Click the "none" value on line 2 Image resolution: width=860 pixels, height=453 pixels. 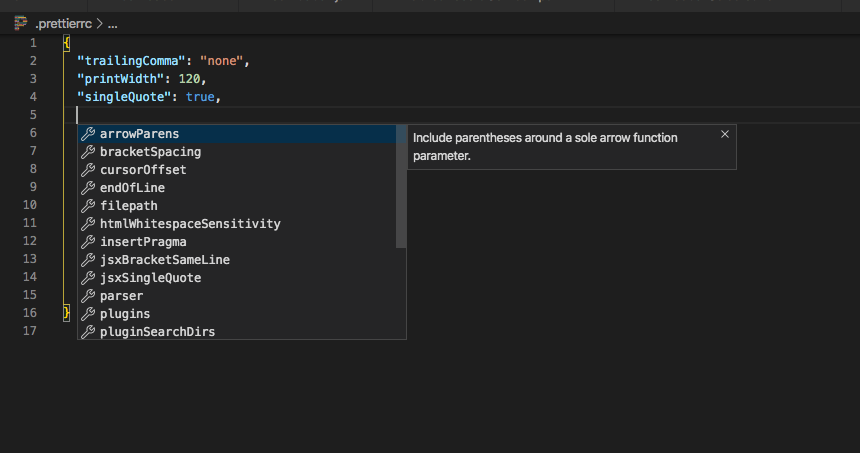(222, 61)
